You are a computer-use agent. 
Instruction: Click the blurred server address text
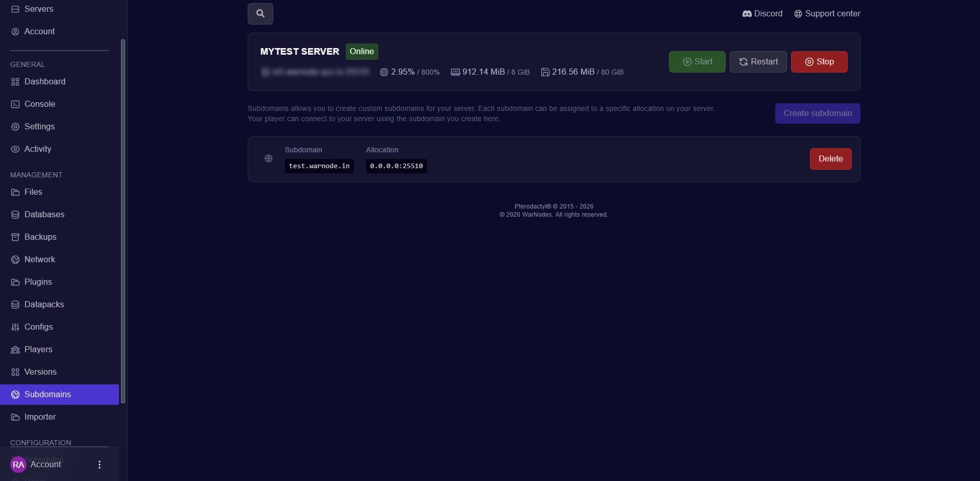[315, 72]
